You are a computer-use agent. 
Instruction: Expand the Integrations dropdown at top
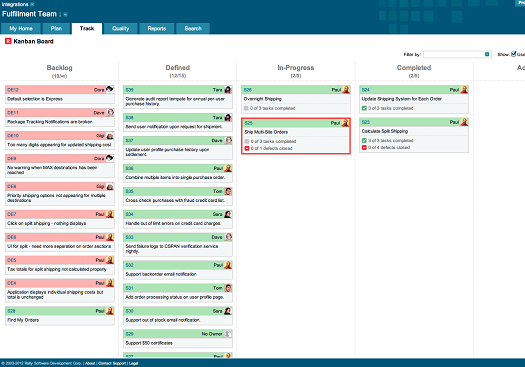32,4
